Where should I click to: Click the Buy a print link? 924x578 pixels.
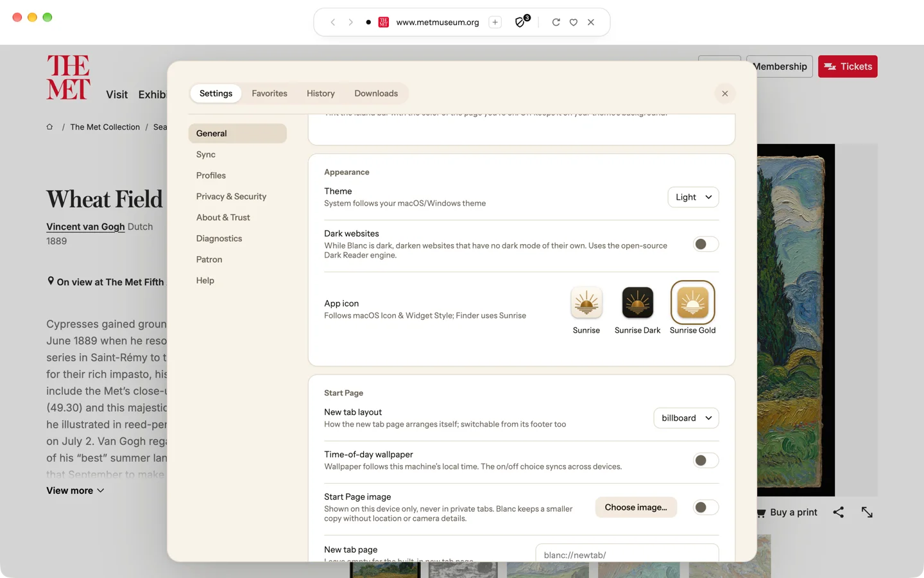tap(787, 512)
